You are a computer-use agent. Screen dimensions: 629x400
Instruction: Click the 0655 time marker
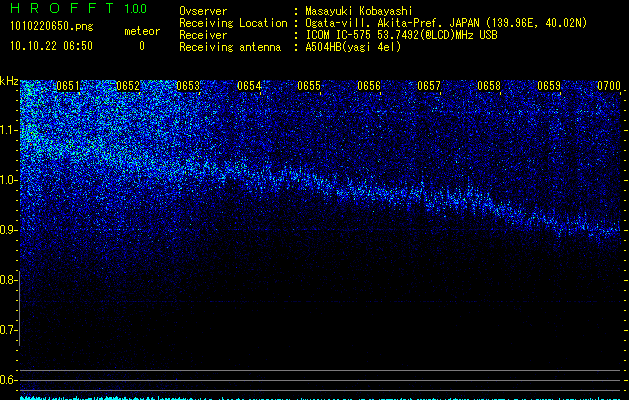coord(309,86)
